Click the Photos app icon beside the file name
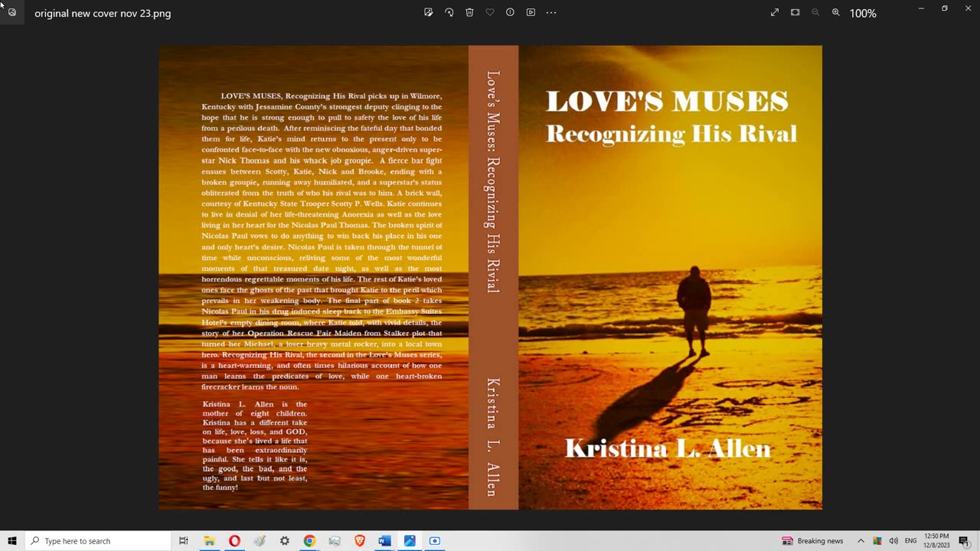The height and width of the screenshot is (551, 980). [x=12, y=12]
